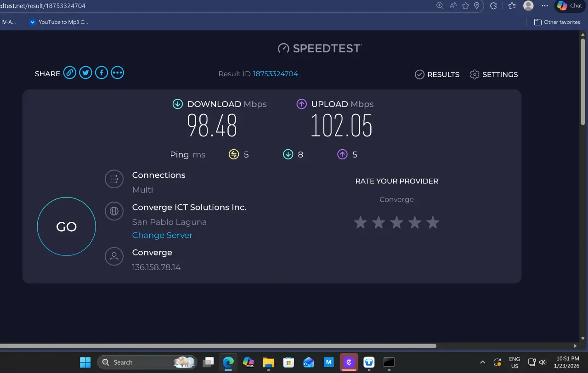
Task: Click the San Pablo Laguna text
Action: coord(170,222)
